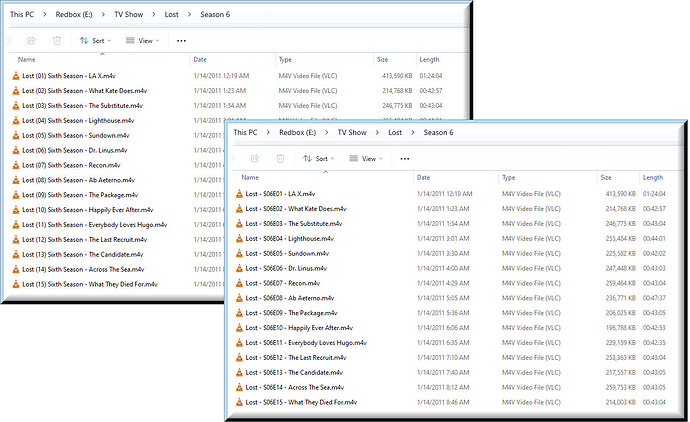This screenshot has height=422, width=690.
Task: Open the more options ellipsis in the front window
Action: [x=405, y=158]
